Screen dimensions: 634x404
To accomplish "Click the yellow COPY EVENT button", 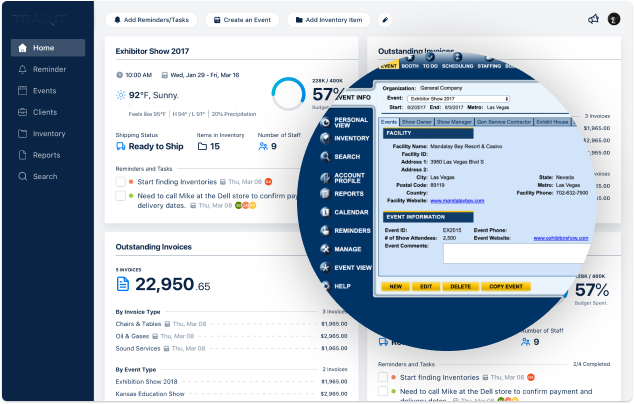I will [x=506, y=286].
